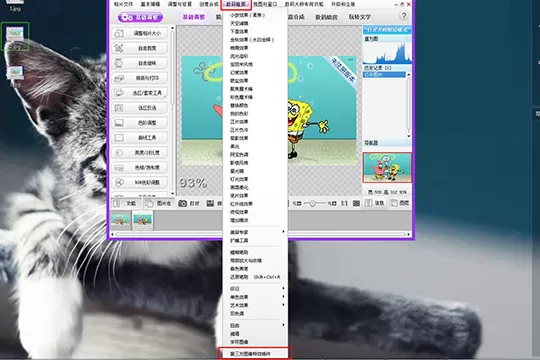Toggle the layers panel button at bottom right
Screen dimensions: 540x360
[400, 203]
